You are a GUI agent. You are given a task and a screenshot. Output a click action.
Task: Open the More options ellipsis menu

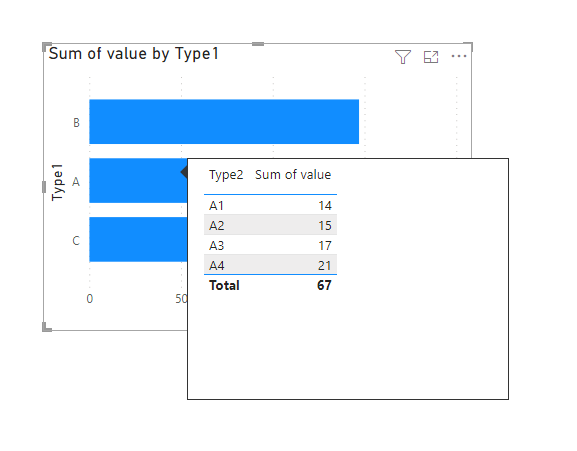point(459,56)
